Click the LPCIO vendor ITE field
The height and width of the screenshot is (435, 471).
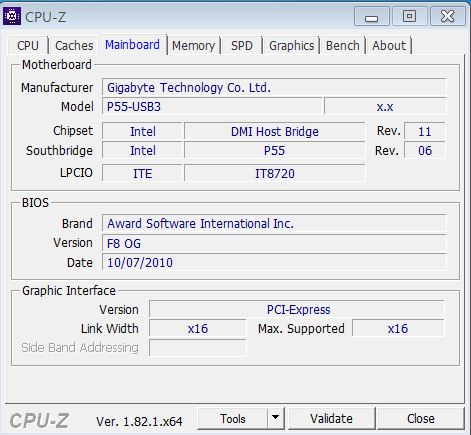142,173
